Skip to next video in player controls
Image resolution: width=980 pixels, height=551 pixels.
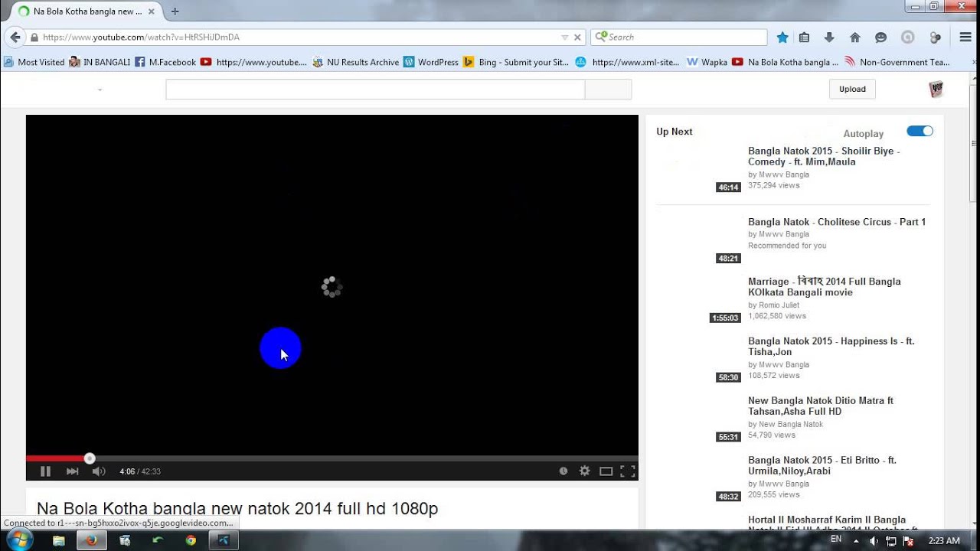tap(72, 471)
